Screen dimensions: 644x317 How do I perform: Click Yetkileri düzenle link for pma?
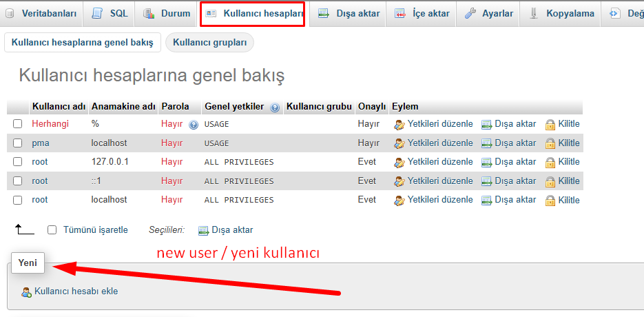[440, 143]
